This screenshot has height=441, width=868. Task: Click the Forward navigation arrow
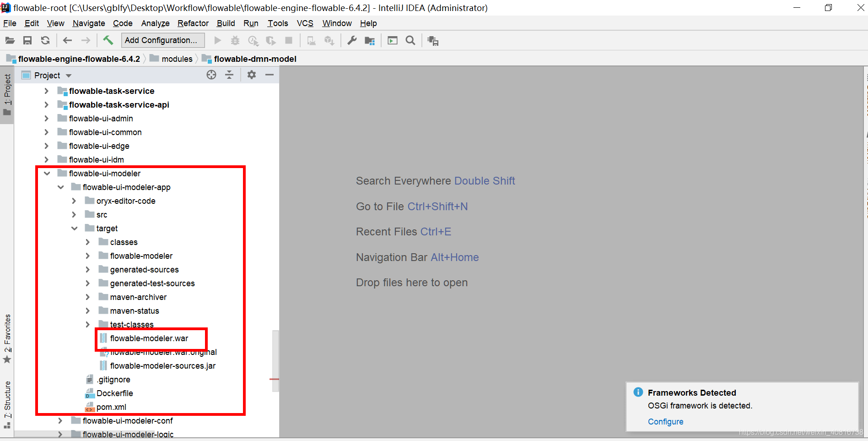coord(86,41)
